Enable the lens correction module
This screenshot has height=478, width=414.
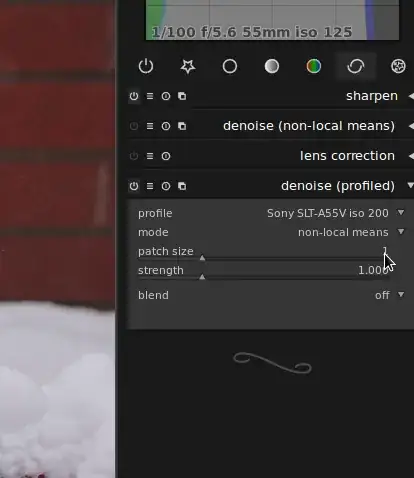pyautogui.click(x=134, y=156)
